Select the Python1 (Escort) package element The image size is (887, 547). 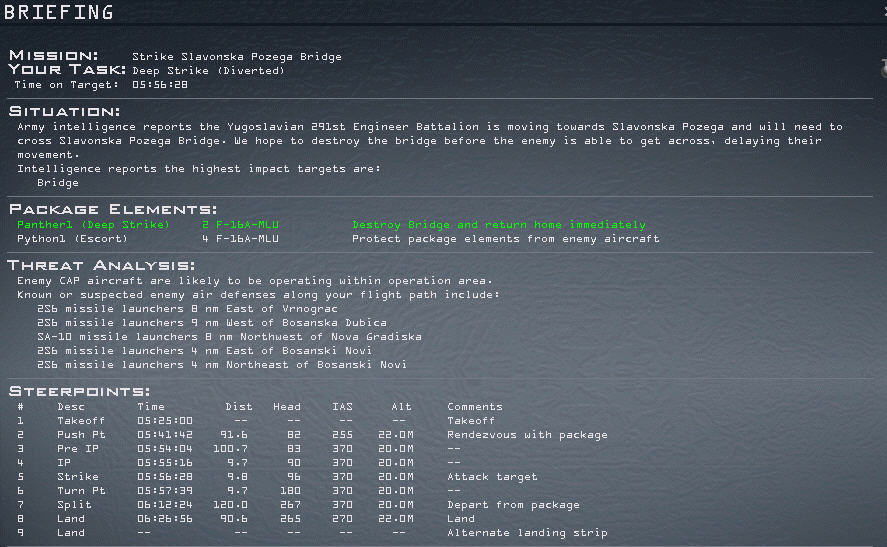click(x=72, y=239)
